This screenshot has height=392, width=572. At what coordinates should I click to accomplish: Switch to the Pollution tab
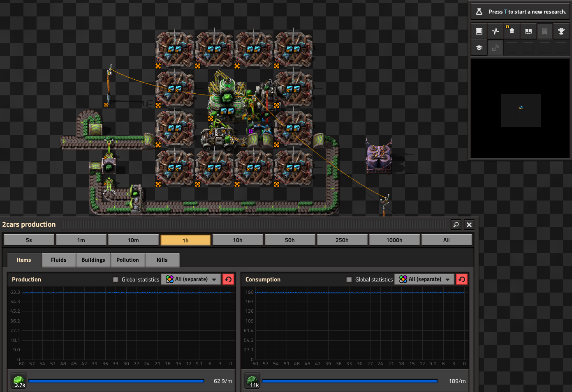tap(127, 260)
